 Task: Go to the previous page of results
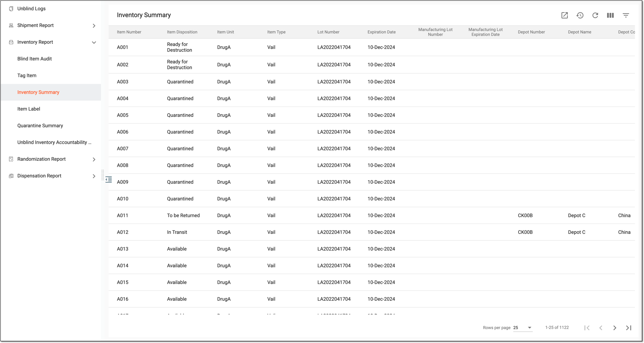(x=601, y=328)
